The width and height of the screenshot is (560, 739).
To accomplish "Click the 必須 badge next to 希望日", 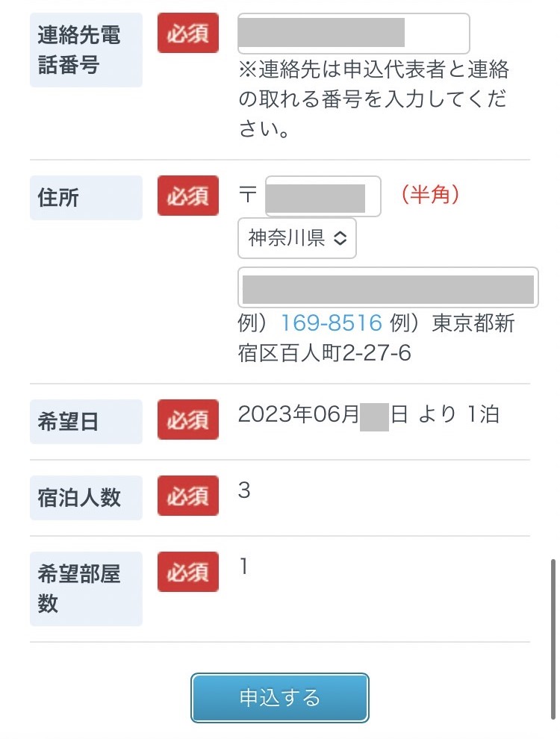I will [187, 420].
